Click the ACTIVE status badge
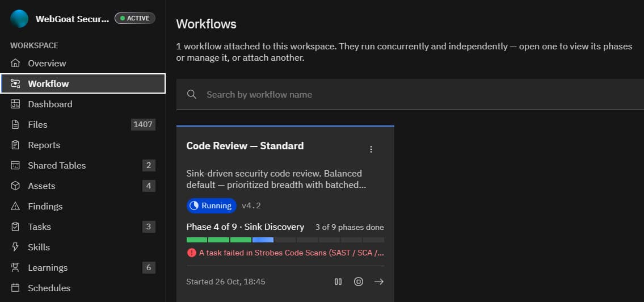The image size is (644, 302). pyautogui.click(x=134, y=18)
